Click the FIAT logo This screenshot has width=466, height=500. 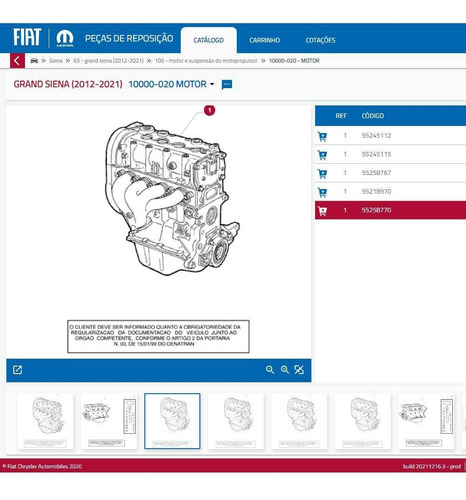click(x=27, y=37)
